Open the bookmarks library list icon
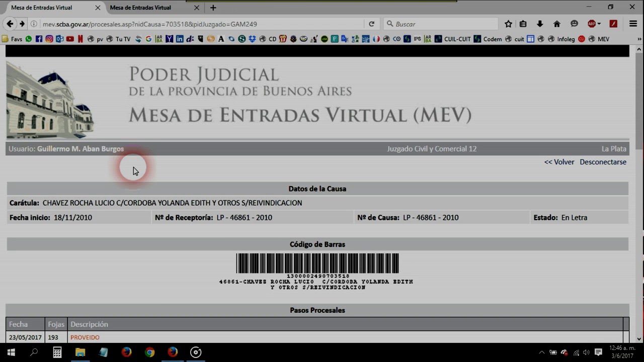 point(523,24)
